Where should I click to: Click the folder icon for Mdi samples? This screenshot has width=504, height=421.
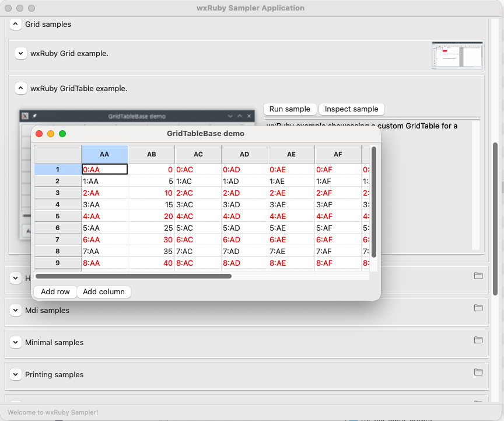(478, 308)
